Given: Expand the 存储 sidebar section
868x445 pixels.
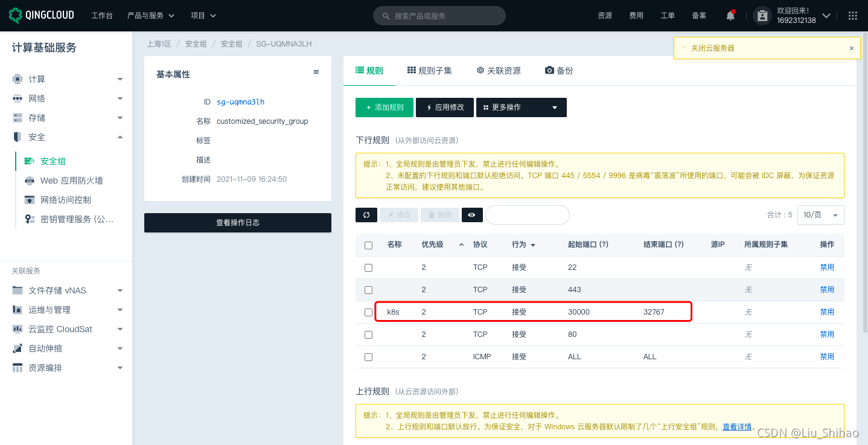Looking at the screenshot, I should click(120, 118).
